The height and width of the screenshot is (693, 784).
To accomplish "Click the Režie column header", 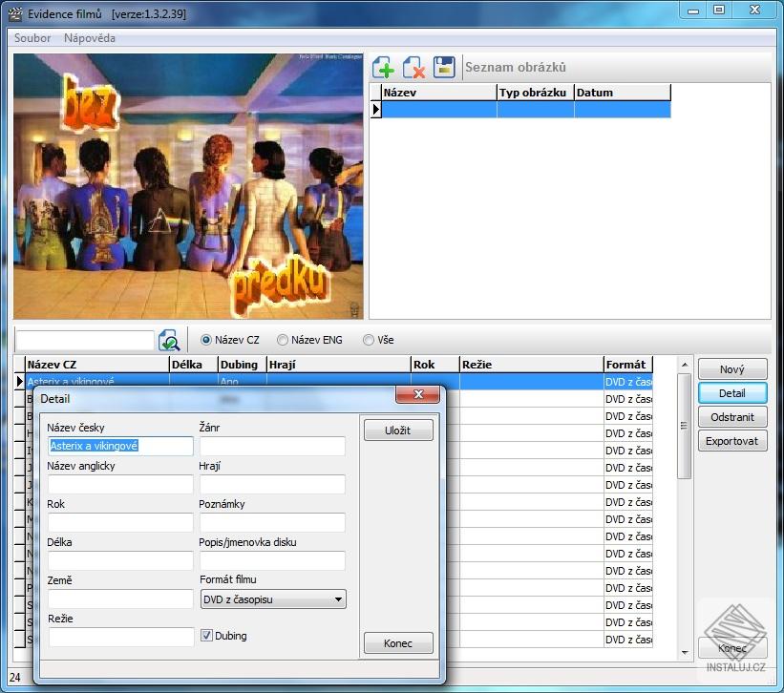I will (x=532, y=365).
